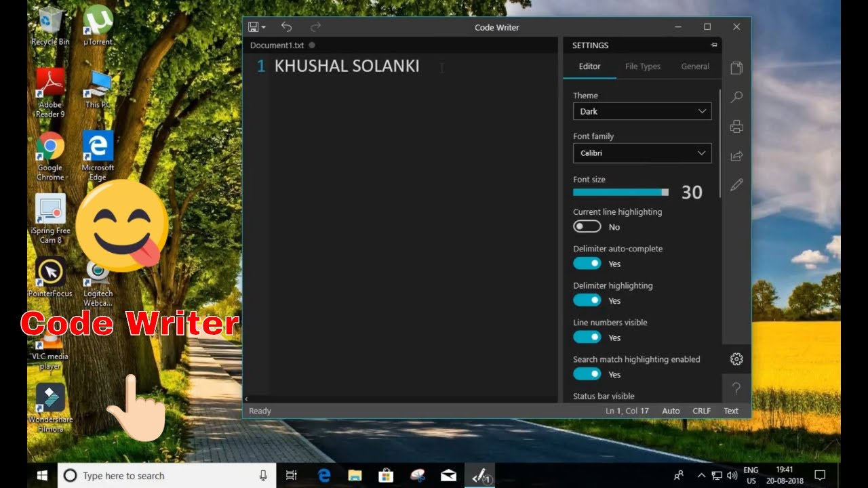Switch to the File Types tab
This screenshot has height=488, width=868.
pyautogui.click(x=643, y=66)
